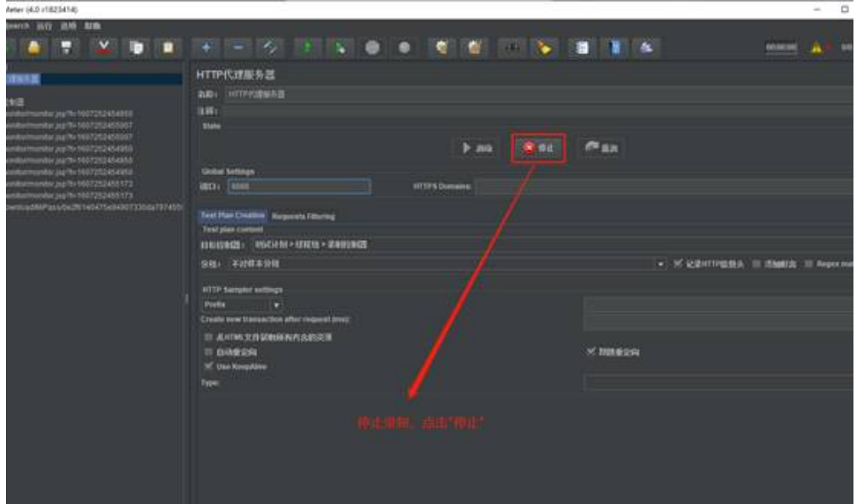Open the Prefix dropdown arrow

tap(277, 304)
